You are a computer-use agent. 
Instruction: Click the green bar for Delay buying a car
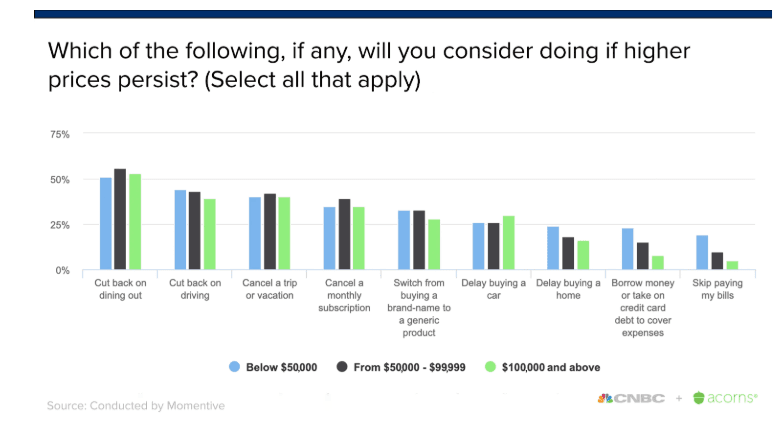(x=508, y=242)
